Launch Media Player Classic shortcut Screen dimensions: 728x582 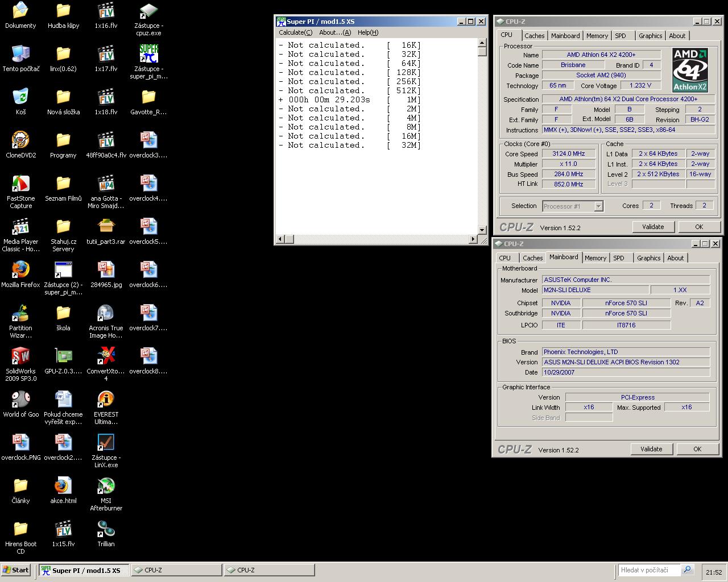[20, 235]
